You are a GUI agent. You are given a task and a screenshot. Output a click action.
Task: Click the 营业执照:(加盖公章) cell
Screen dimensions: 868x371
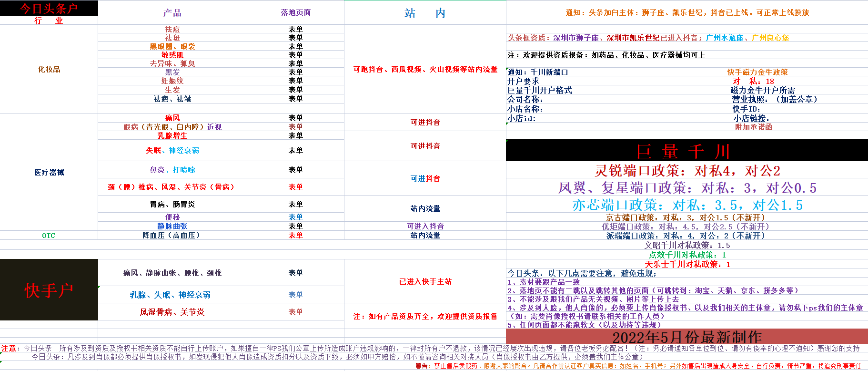pos(775,99)
